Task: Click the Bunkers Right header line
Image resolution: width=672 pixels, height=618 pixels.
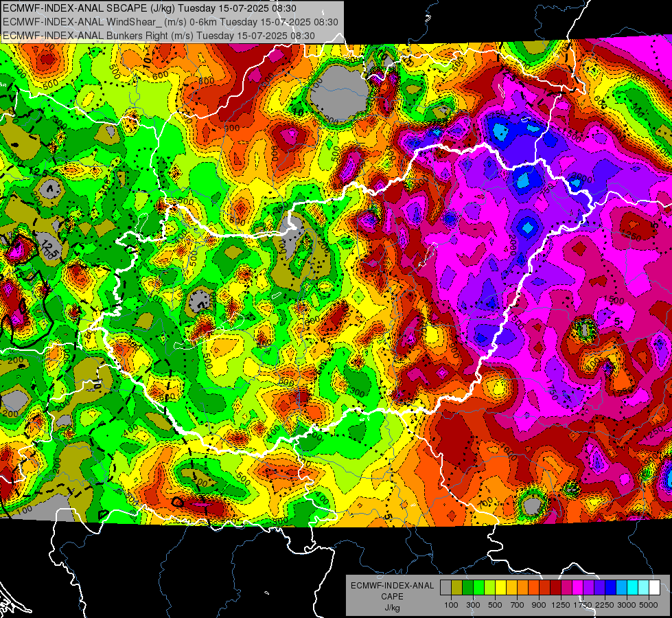Action: [x=159, y=36]
